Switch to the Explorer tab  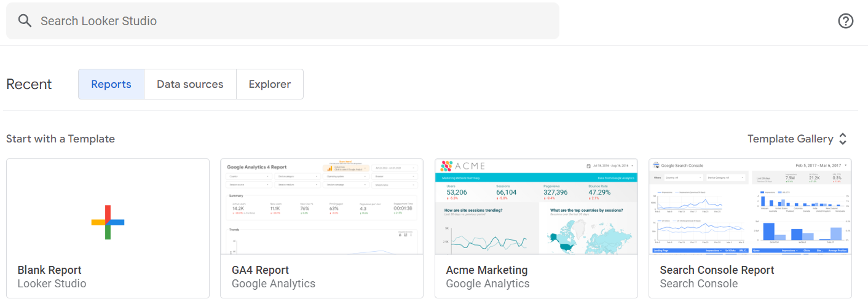point(270,84)
